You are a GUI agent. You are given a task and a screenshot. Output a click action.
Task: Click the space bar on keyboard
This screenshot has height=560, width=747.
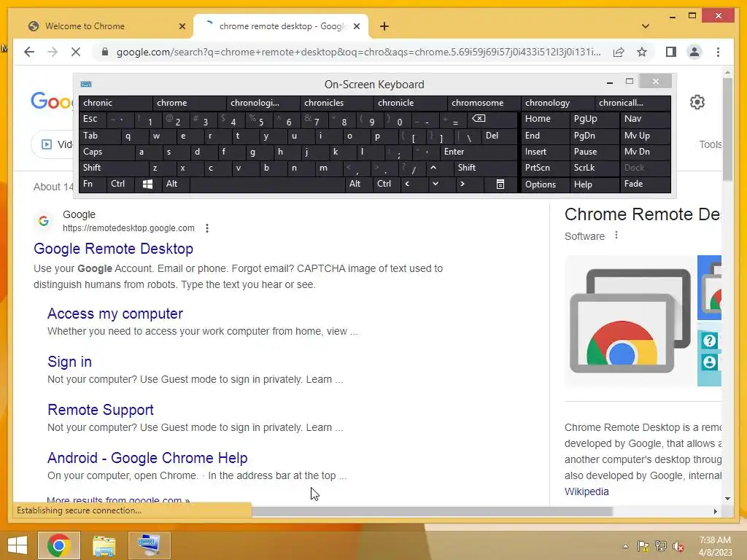click(267, 184)
